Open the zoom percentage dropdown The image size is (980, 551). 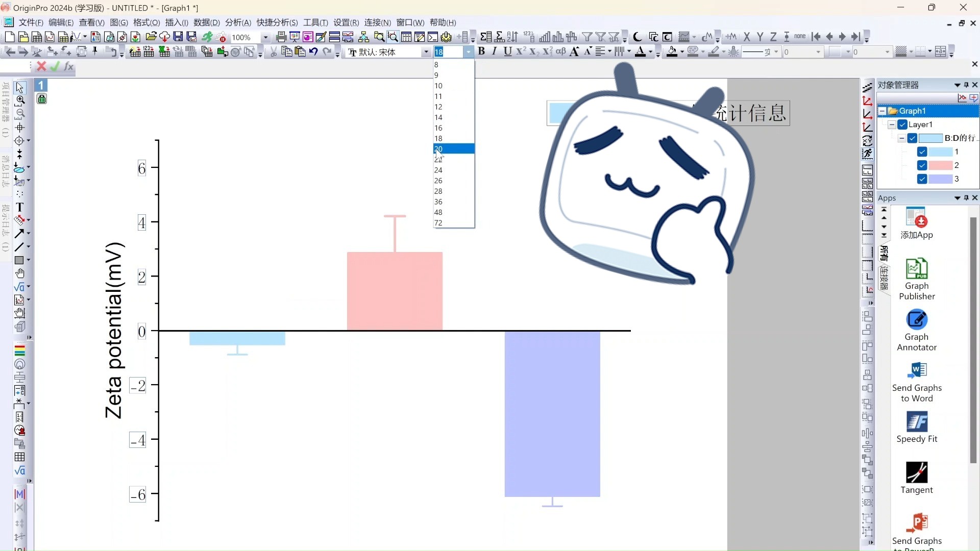coord(265,37)
